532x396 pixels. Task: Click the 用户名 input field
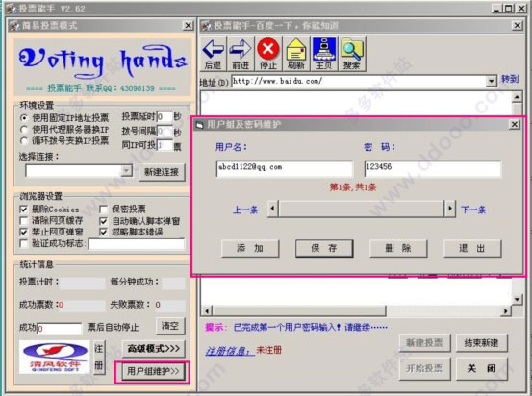(x=285, y=168)
